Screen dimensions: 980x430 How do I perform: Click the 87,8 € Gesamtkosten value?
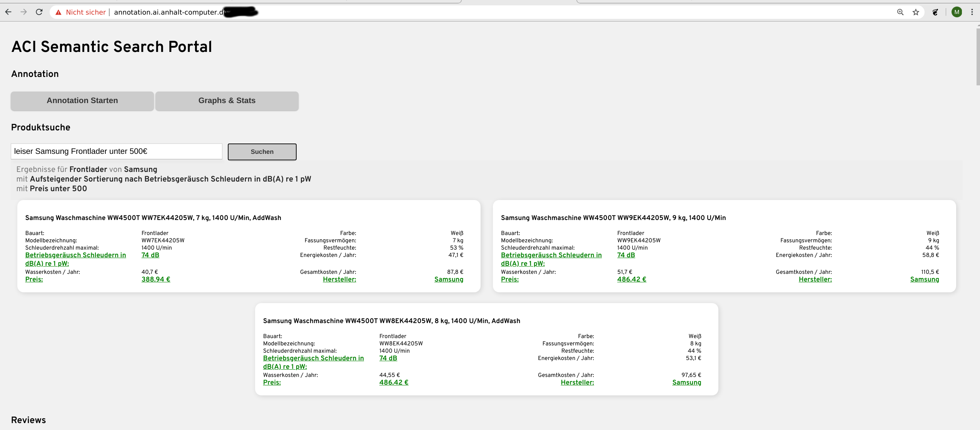pos(455,272)
